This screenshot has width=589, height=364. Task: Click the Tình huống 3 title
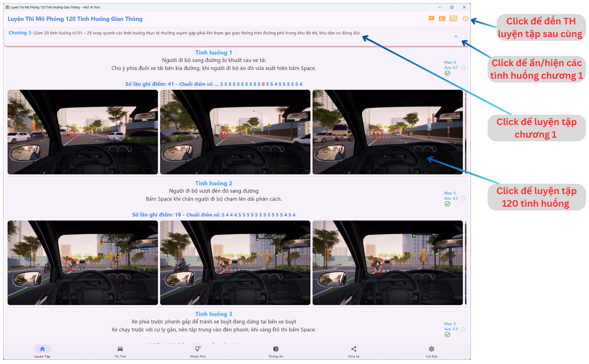point(214,314)
